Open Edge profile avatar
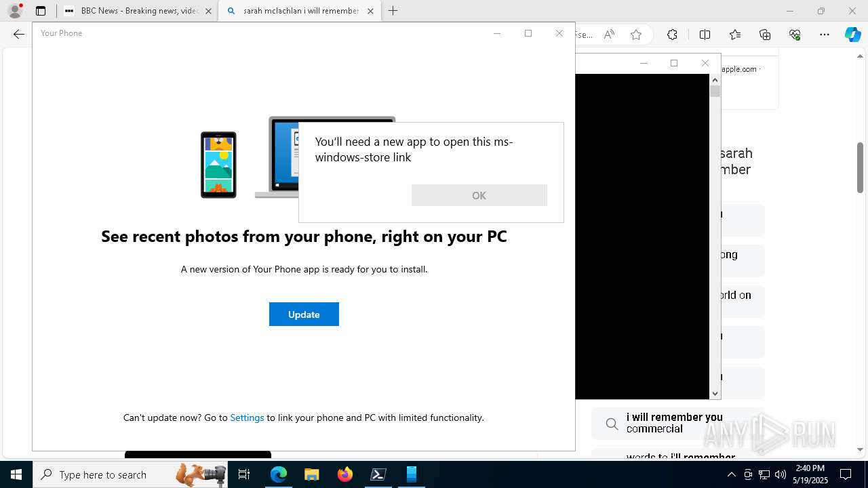This screenshot has height=488, width=868. (15, 11)
